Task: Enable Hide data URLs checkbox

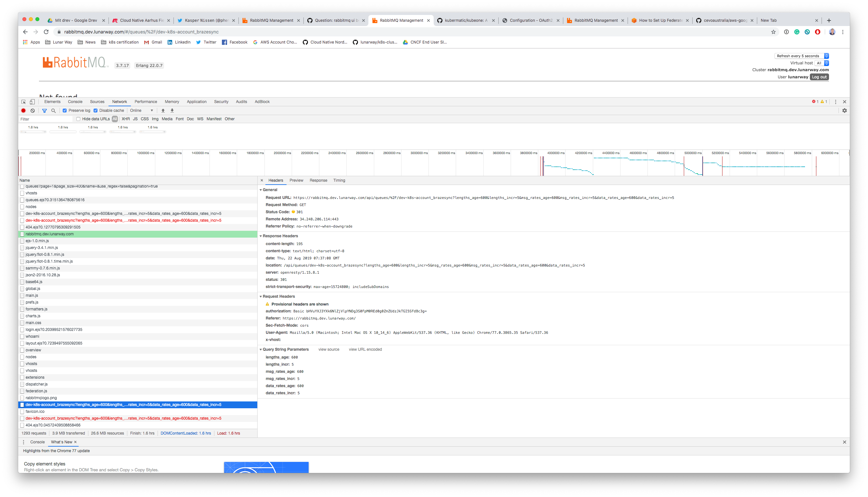Action: [x=78, y=119]
